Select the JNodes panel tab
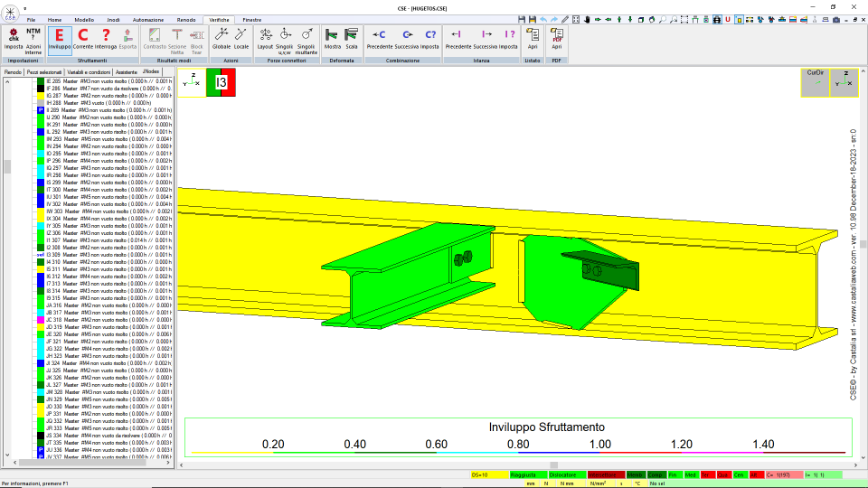The height and width of the screenshot is (488, 868). tap(151, 72)
